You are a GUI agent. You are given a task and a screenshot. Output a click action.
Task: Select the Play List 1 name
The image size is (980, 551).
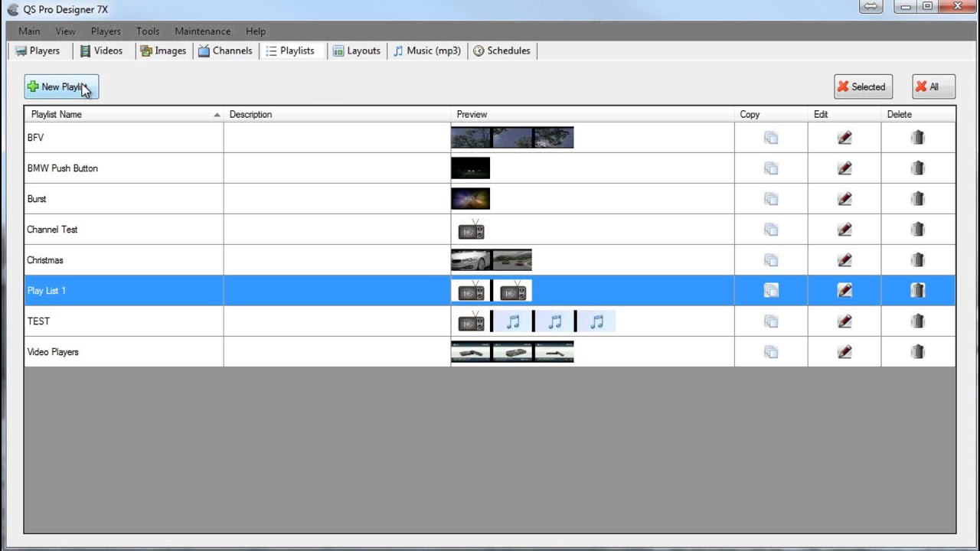click(x=47, y=291)
